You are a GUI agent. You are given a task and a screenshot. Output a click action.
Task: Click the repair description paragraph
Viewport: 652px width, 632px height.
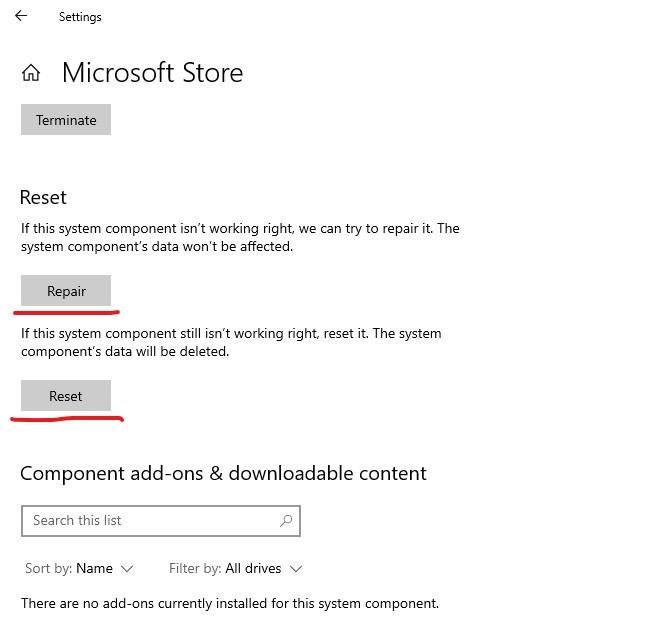click(240, 237)
